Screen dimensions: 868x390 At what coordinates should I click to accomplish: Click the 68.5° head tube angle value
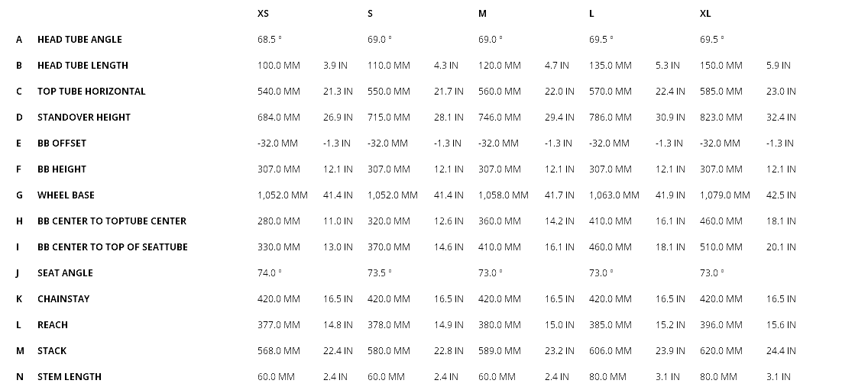270,40
